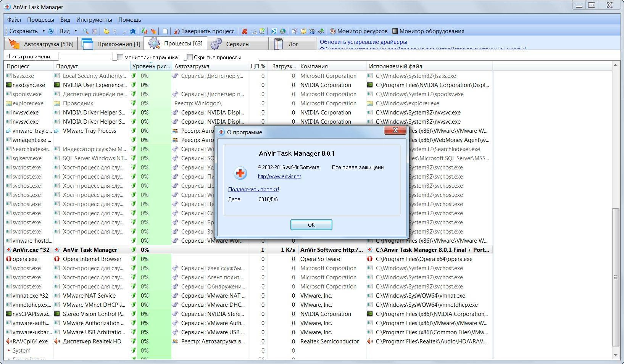Image resolution: width=624 pixels, height=364 pixels.
Task: Click the blue double up-arrow icon in toolbar
Action: [132, 31]
